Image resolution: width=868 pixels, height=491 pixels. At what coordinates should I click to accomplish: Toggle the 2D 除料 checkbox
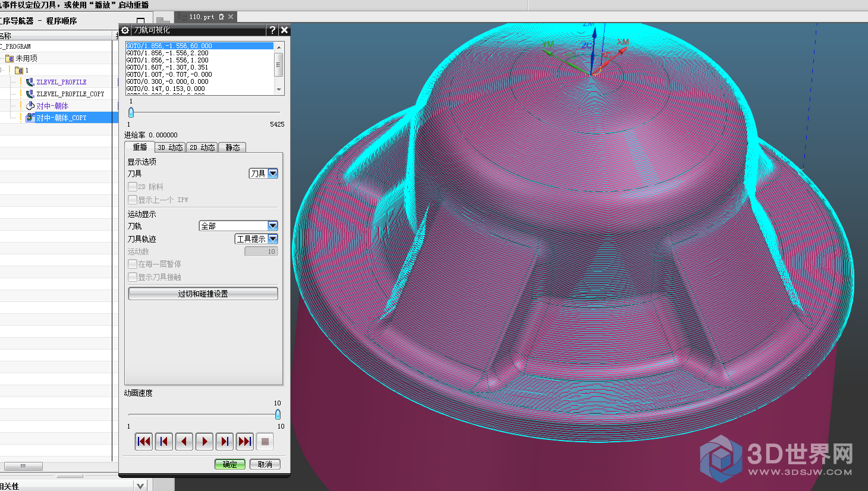[133, 187]
